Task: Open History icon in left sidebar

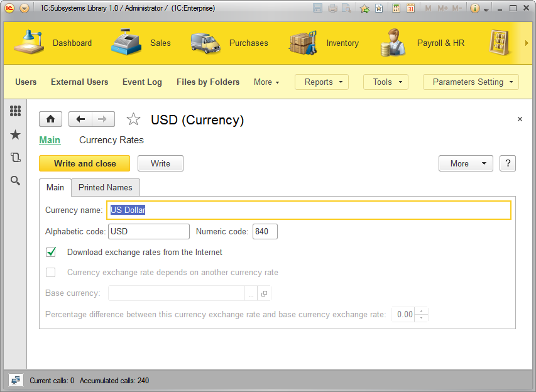Action: 15,158
